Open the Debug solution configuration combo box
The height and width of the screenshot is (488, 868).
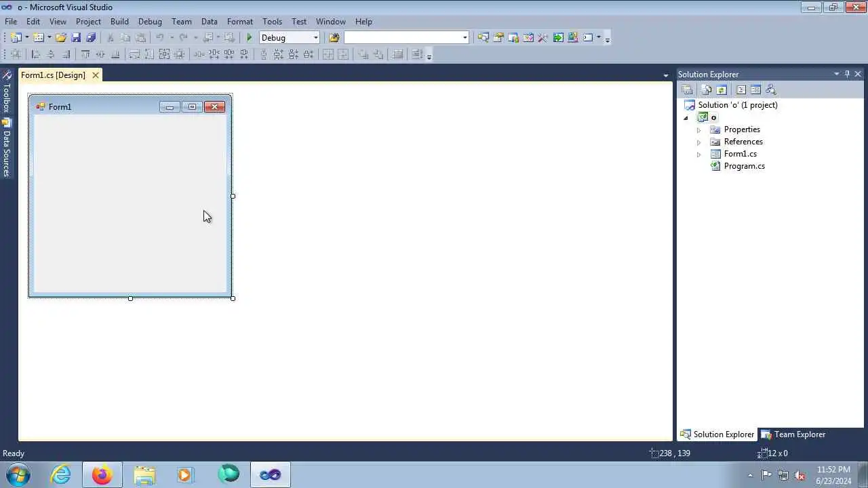pos(290,38)
